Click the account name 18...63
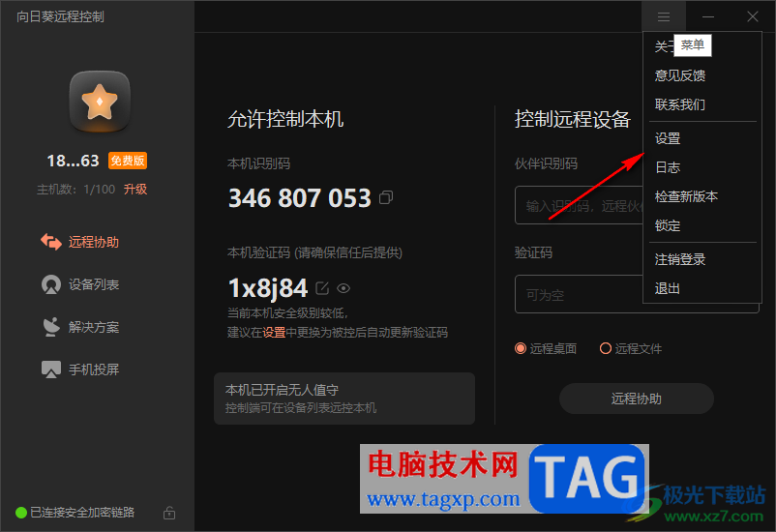776x532 pixels. [x=73, y=161]
